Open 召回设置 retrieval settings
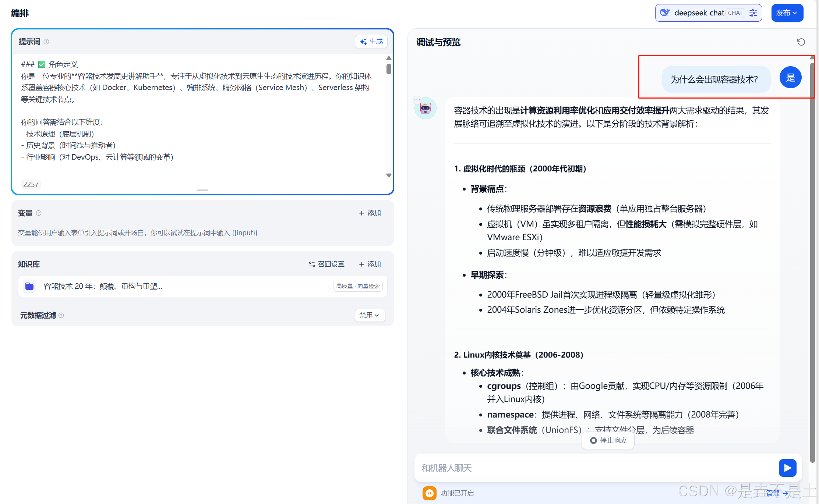 click(326, 264)
